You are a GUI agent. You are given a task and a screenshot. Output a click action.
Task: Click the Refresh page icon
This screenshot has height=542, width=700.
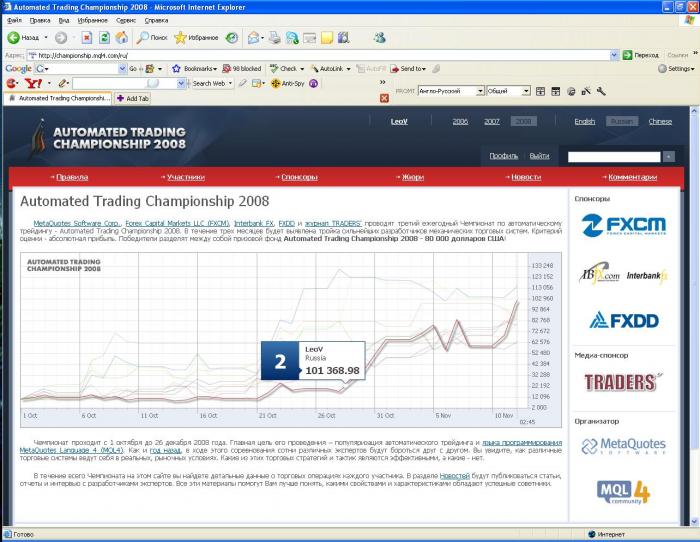tap(104, 38)
